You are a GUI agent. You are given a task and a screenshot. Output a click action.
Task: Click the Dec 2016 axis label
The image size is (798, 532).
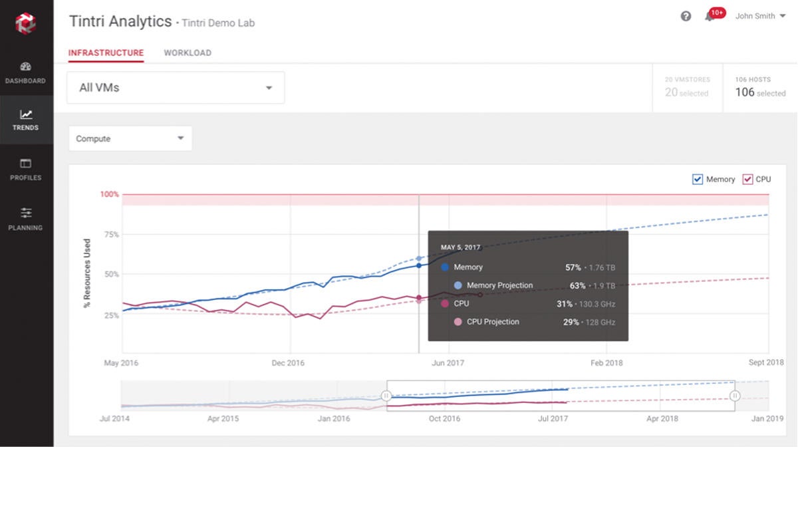(x=288, y=362)
